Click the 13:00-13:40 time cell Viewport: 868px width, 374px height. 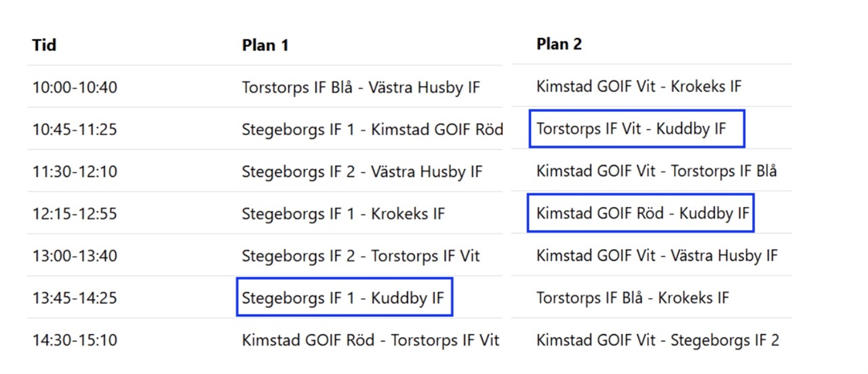click(75, 256)
